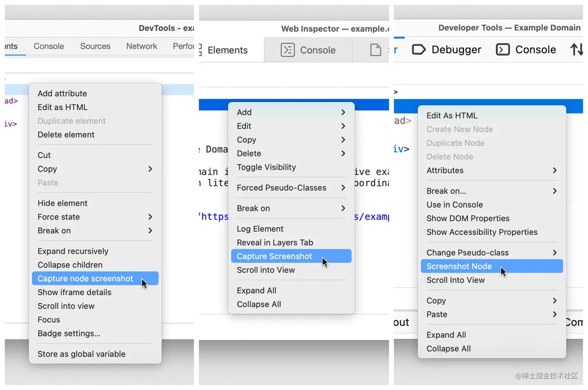
Task: Click the Firefox Console panel icon
Action: point(503,49)
